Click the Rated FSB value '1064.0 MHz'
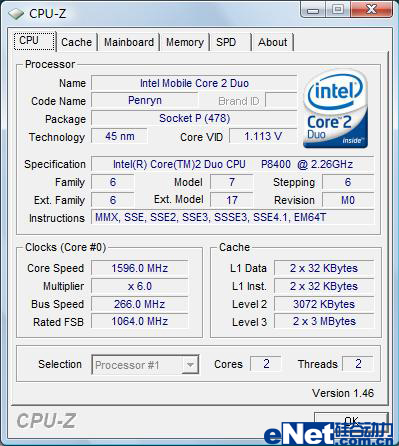Screen dimensions: 399x446 (140, 322)
